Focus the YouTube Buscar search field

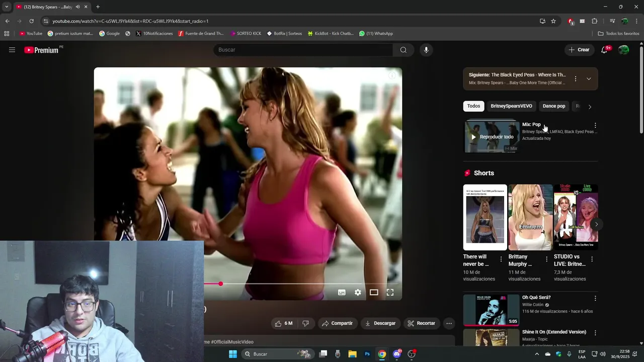[303, 50]
